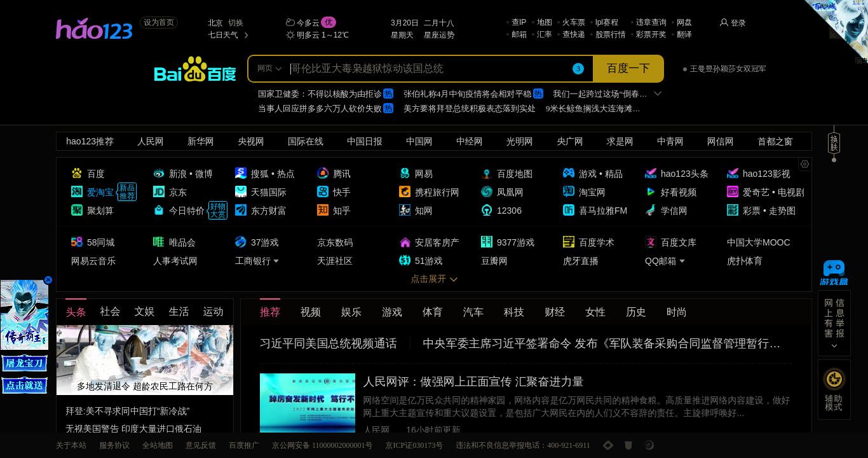The width and height of the screenshot is (868, 458).
Task: Open the iQiyi (爱奇艺) icon
Action: pyautogui.click(x=733, y=191)
